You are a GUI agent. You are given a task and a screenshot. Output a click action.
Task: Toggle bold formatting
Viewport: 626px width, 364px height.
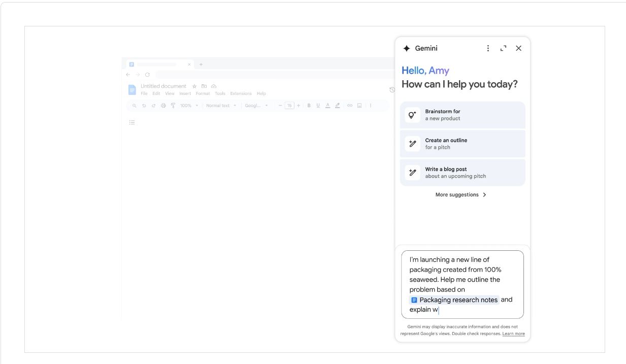[309, 106]
